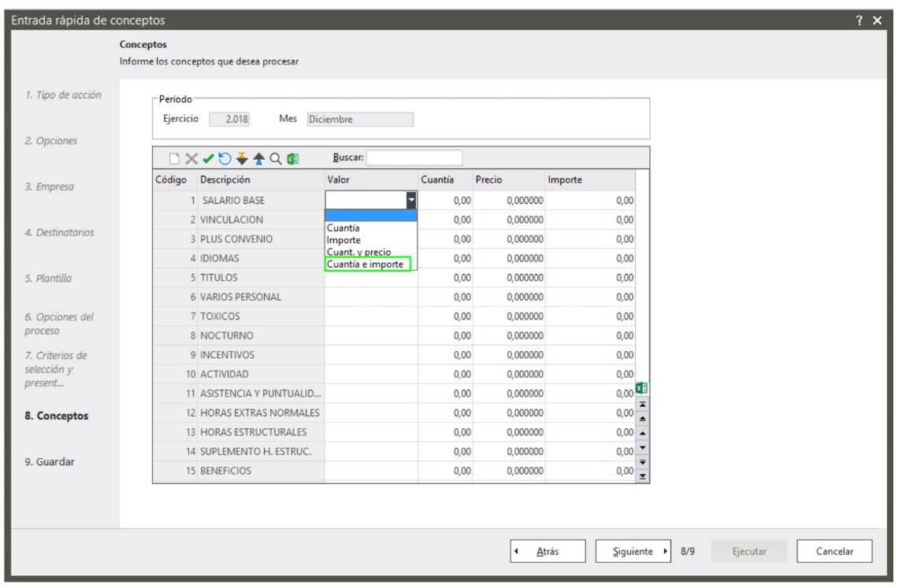This screenshot has height=588, width=902.
Task: Open the Valor dropdown arrow for SALARIO BASE
Action: point(410,200)
